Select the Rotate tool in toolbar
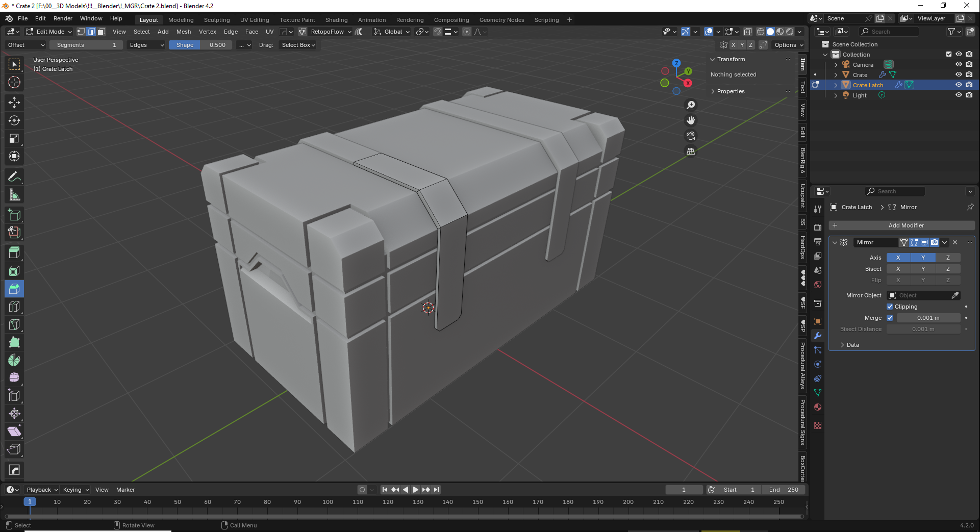Viewport: 980px width, 532px height. [14, 120]
